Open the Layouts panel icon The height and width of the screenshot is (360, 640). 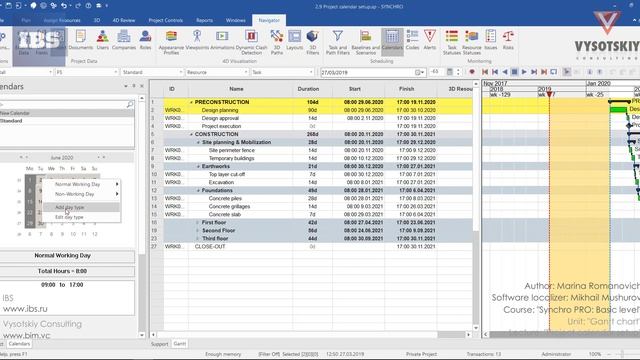(294, 40)
